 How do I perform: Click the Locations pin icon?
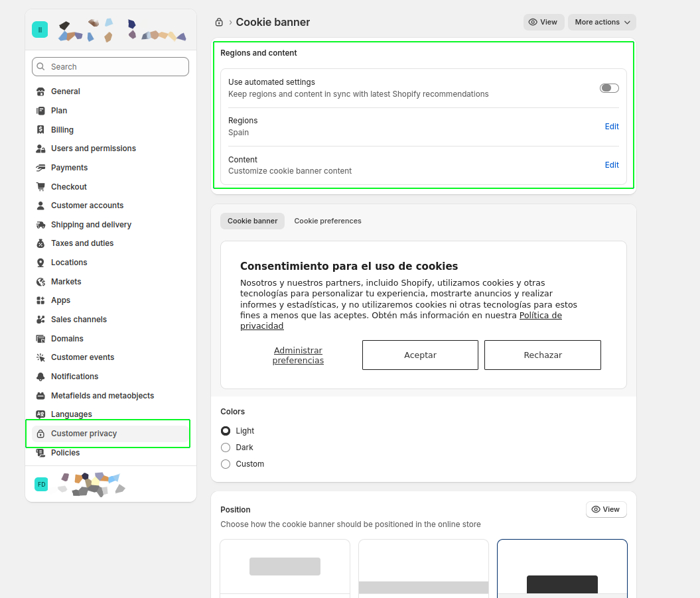pyautogui.click(x=40, y=263)
